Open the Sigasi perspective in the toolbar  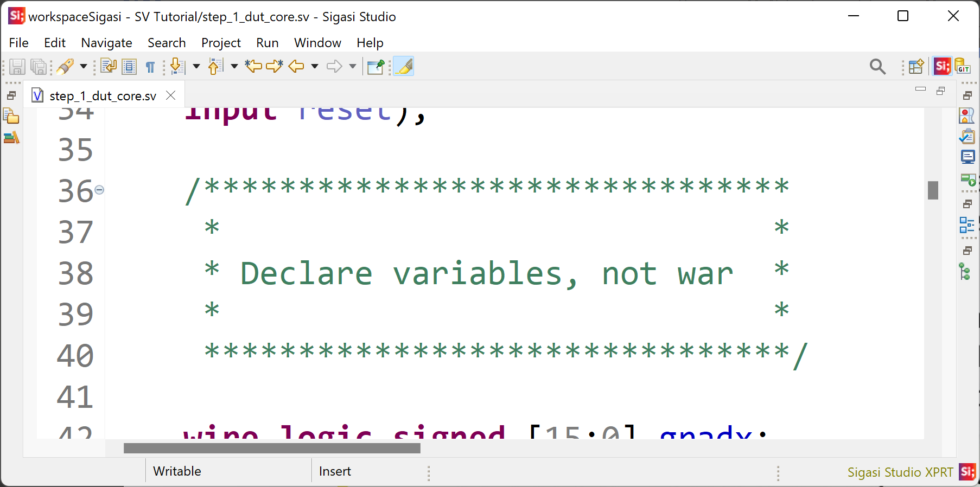pyautogui.click(x=942, y=66)
